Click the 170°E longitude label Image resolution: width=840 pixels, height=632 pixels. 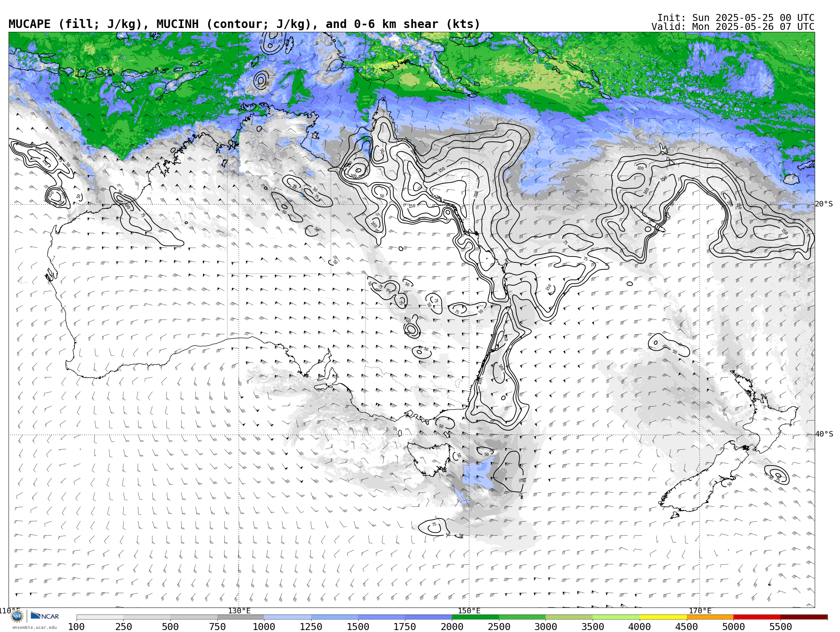[700, 611]
